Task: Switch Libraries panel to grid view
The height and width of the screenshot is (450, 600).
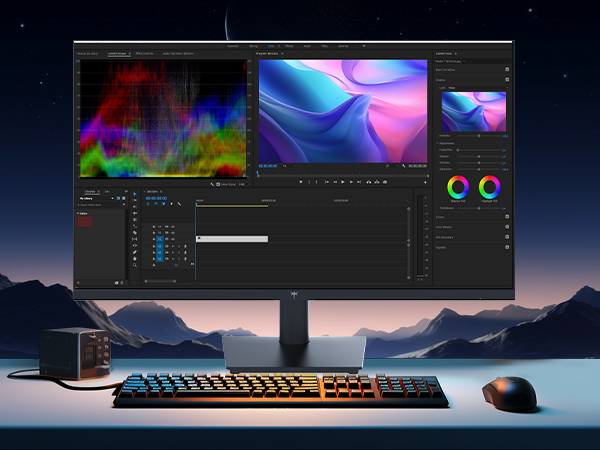Action: pyautogui.click(x=118, y=198)
